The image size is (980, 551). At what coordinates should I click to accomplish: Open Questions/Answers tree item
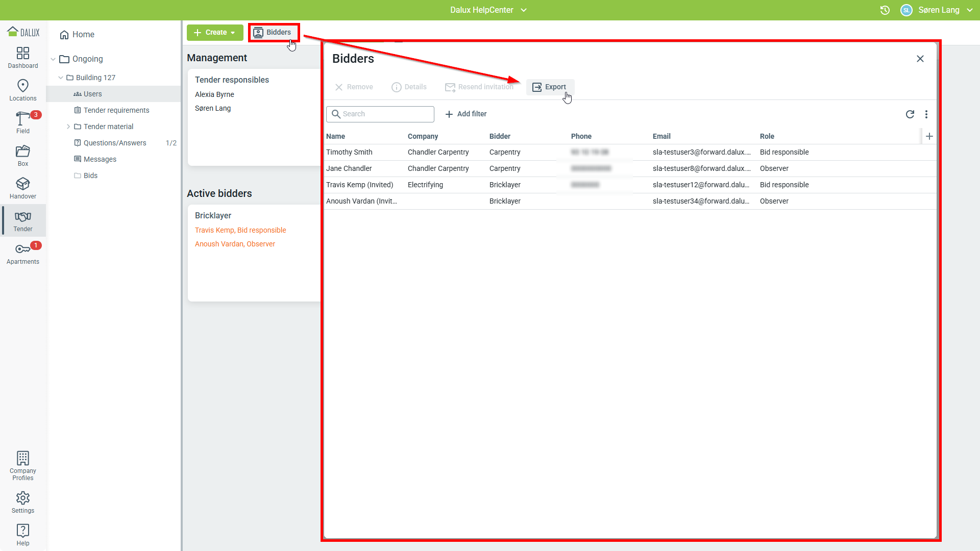click(115, 143)
